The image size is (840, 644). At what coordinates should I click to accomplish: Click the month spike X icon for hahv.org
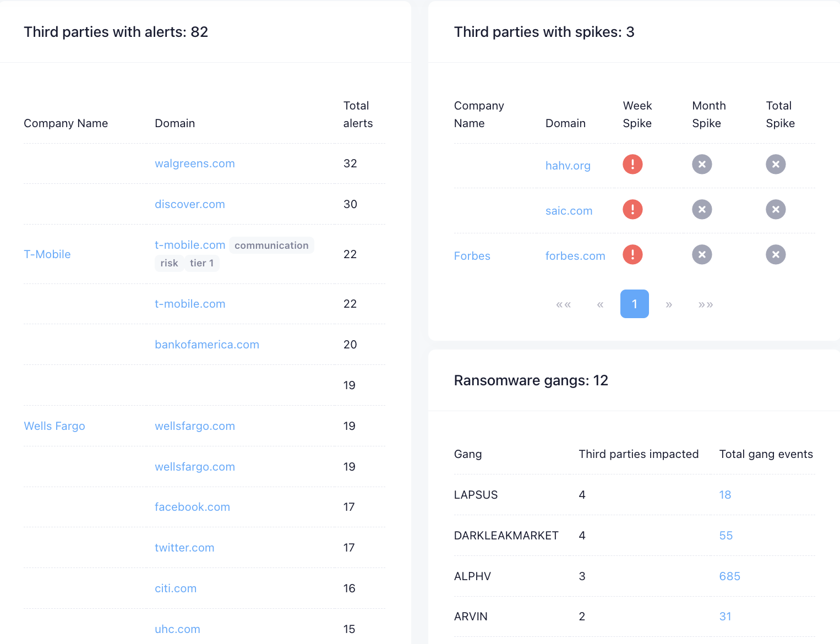[702, 164]
